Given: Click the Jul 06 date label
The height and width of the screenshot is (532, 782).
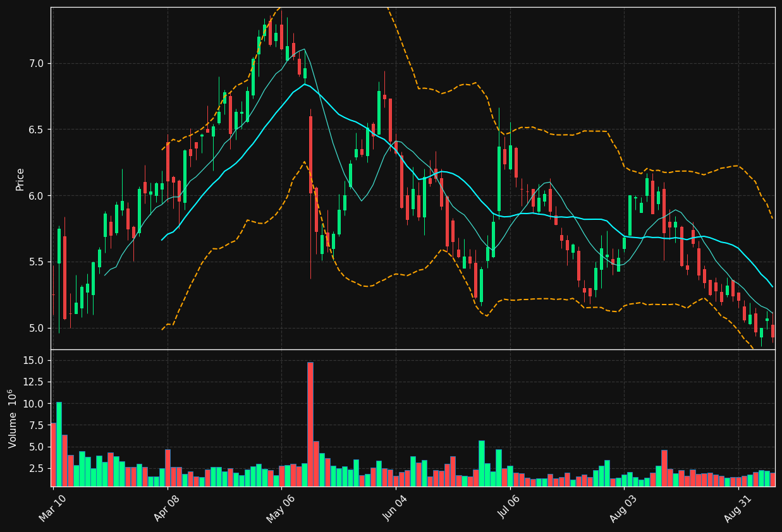Looking at the screenshot, I should pos(510,508).
